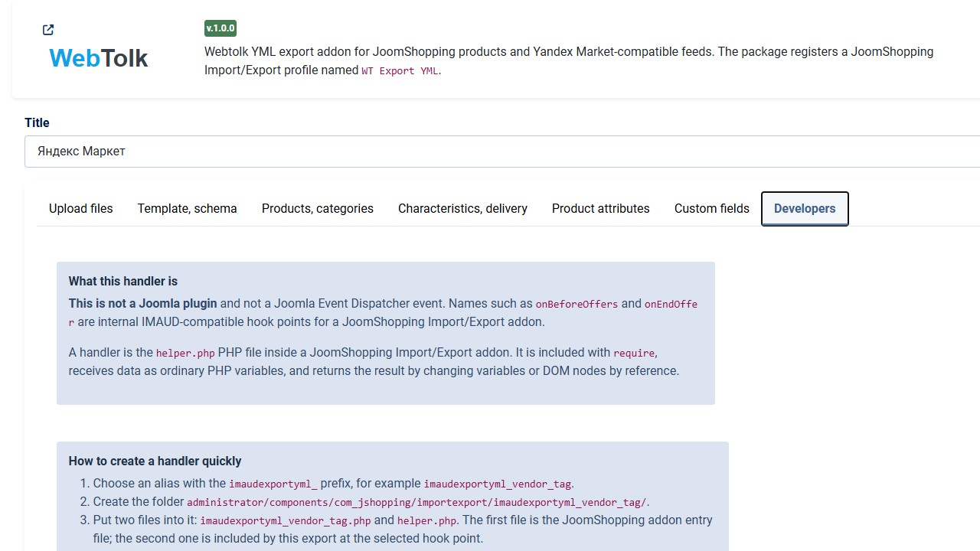This screenshot has height=551, width=980.
Task: Open the Product attributes tab
Action: [601, 209]
